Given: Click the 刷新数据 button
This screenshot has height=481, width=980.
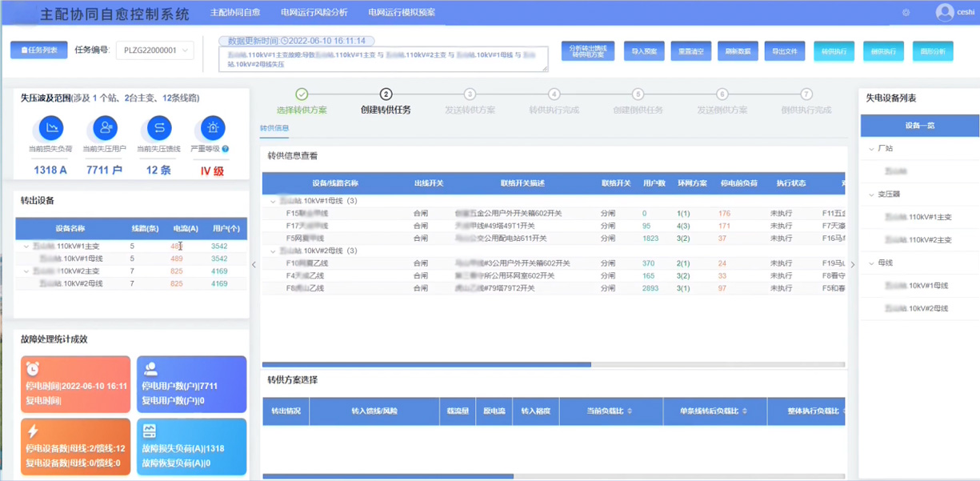Looking at the screenshot, I should [x=738, y=51].
